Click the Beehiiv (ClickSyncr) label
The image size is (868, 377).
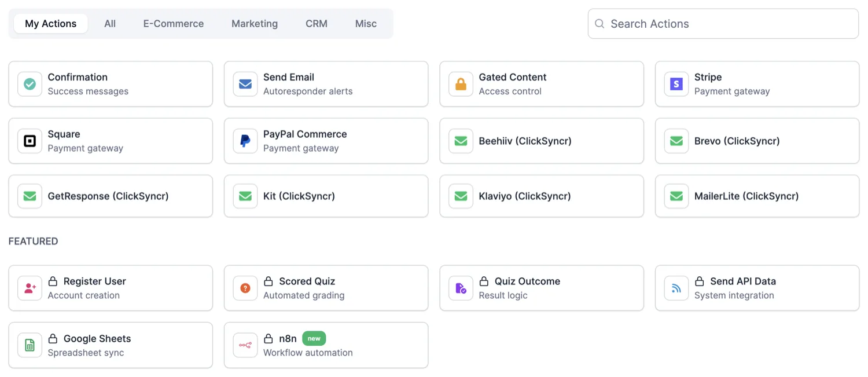point(525,141)
